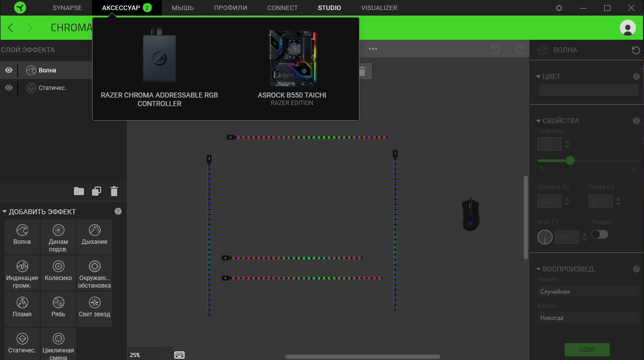Open the МЫШЬ tab
This screenshot has width=644, height=360.
[182, 8]
